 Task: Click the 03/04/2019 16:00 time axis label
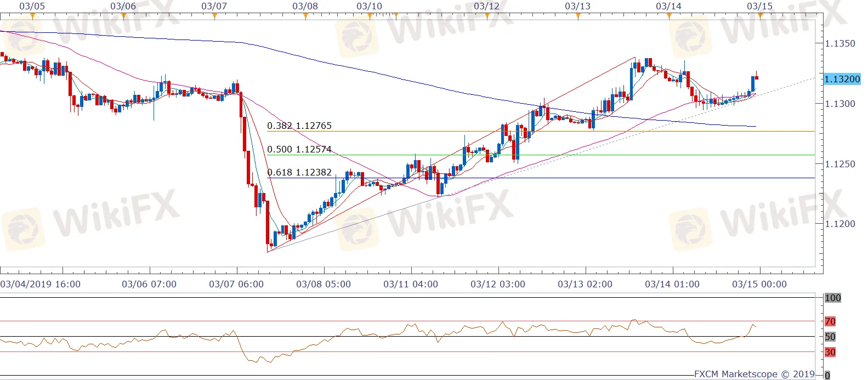point(41,284)
